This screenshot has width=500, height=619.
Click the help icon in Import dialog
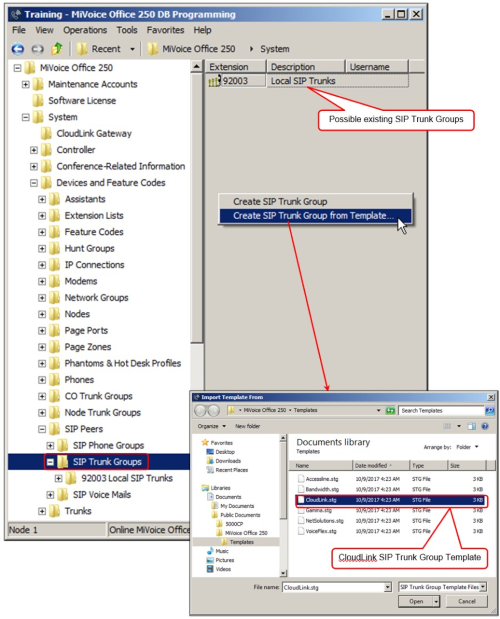(485, 426)
